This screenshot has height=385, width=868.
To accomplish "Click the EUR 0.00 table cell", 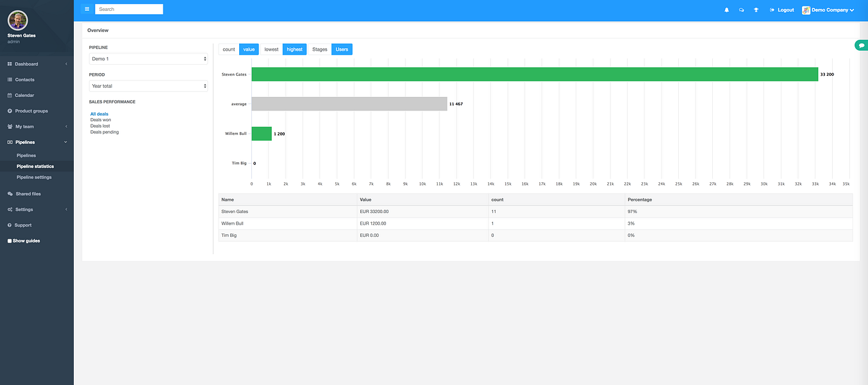I will click(x=423, y=235).
